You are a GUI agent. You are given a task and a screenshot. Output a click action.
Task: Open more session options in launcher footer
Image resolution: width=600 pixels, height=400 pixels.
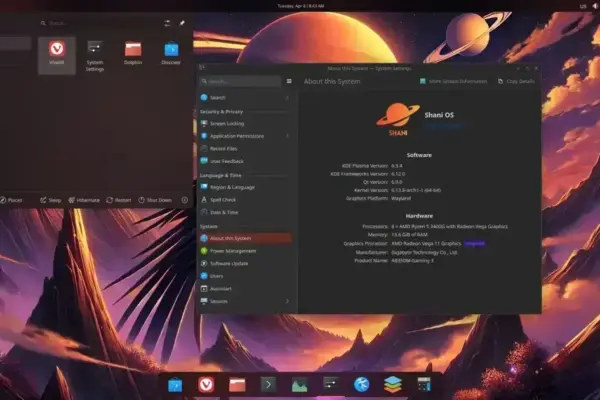click(184, 200)
